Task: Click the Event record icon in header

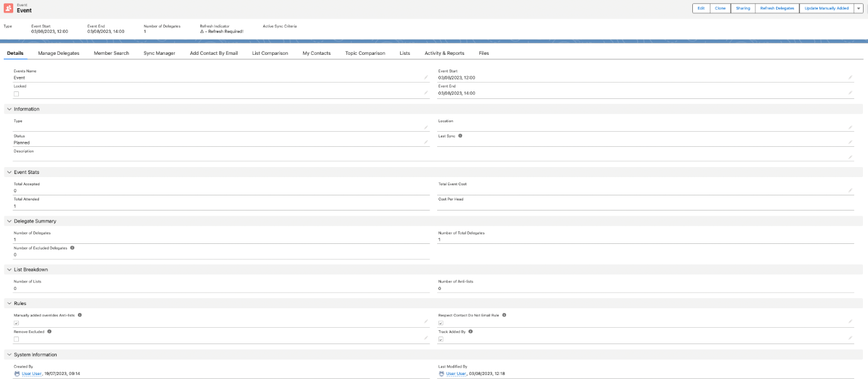Action: click(9, 8)
